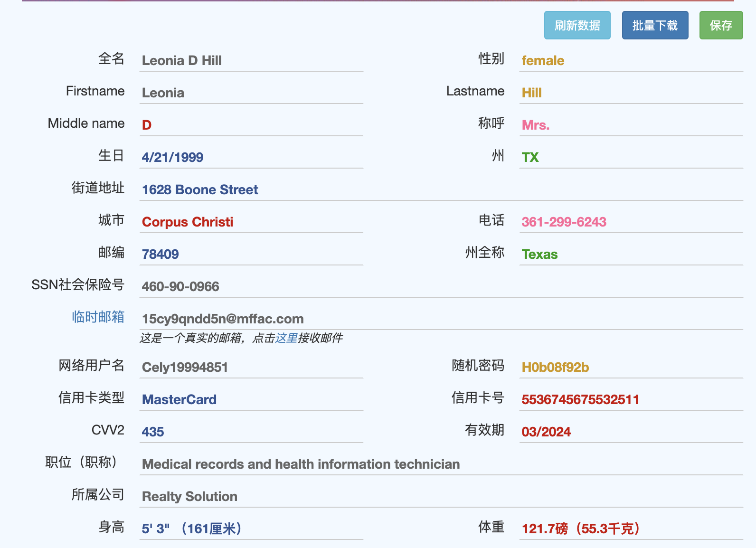Click the 批量下载 batch download button
The image size is (756, 548).
coord(655,25)
